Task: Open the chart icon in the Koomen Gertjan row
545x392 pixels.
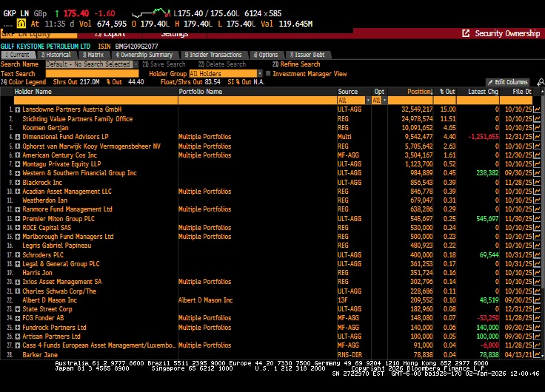Action: click(x=537, y=128)
